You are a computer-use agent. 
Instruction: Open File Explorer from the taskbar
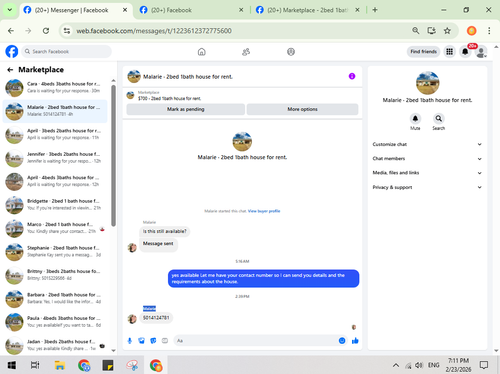point(60,365)
